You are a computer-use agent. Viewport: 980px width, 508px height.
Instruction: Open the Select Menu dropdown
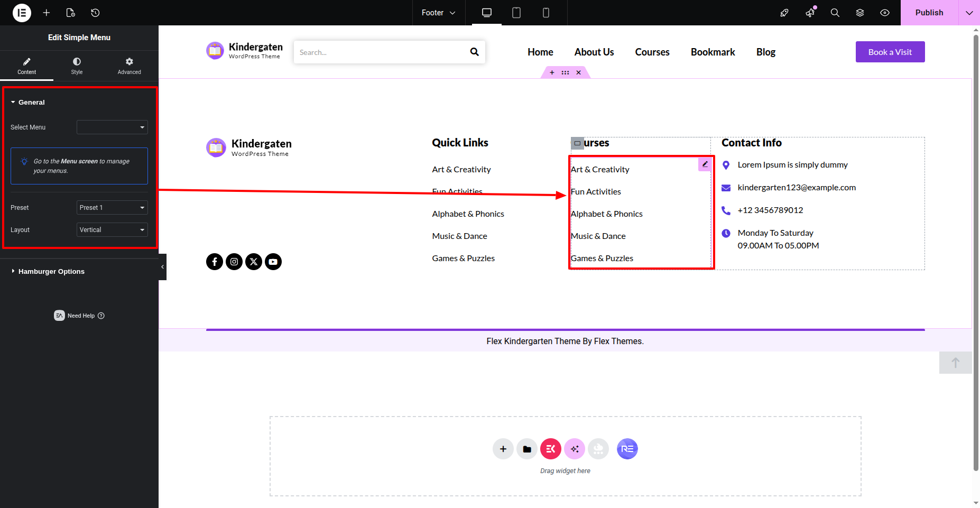click(112, 127)
